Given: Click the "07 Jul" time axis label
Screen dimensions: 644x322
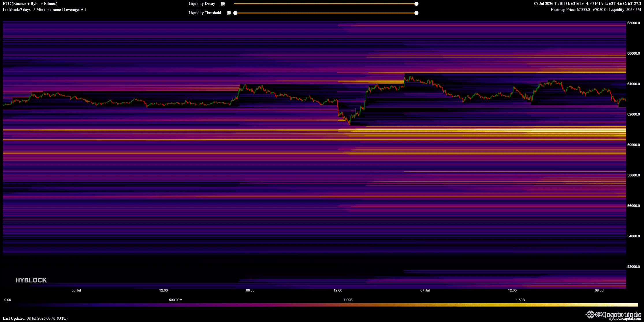Looking at the screenshot, I should 425,291.
